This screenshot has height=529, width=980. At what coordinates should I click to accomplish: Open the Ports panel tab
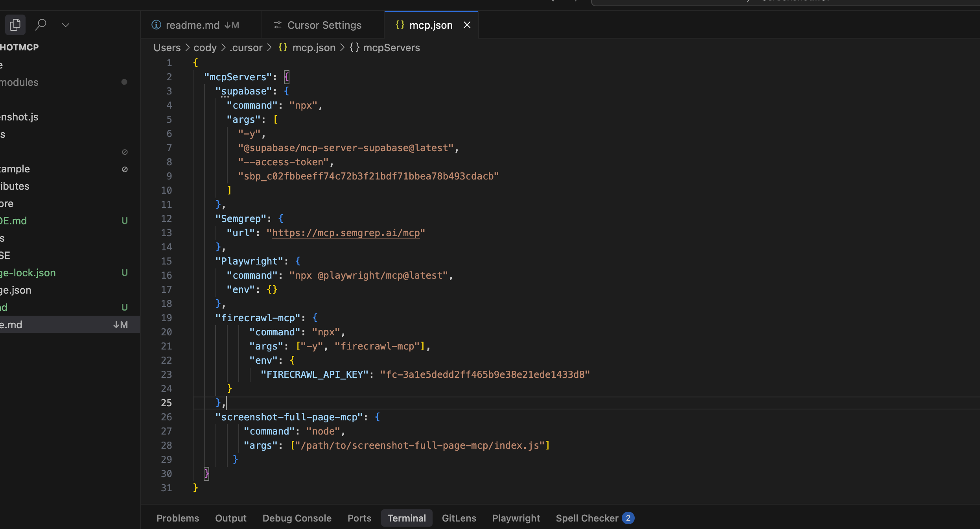point(359,518)
